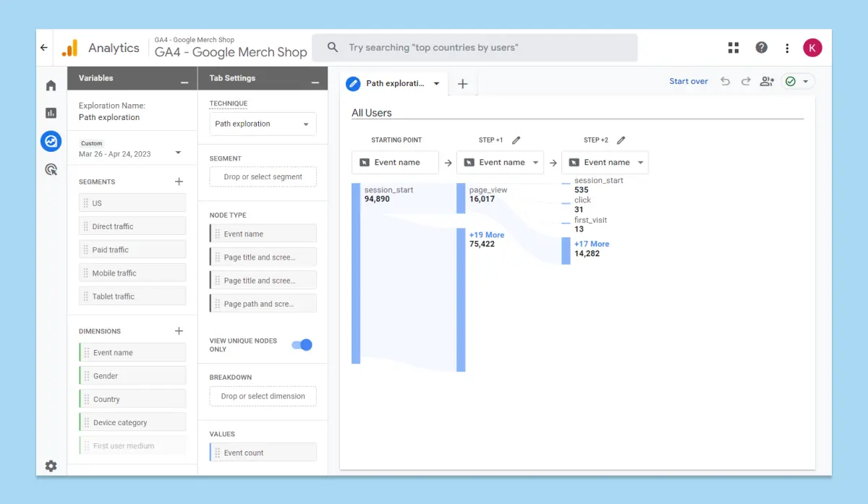The width and height of the screenshot is (868, 504).
Task: Click the search bar input
Action: (x=475, y=48)
